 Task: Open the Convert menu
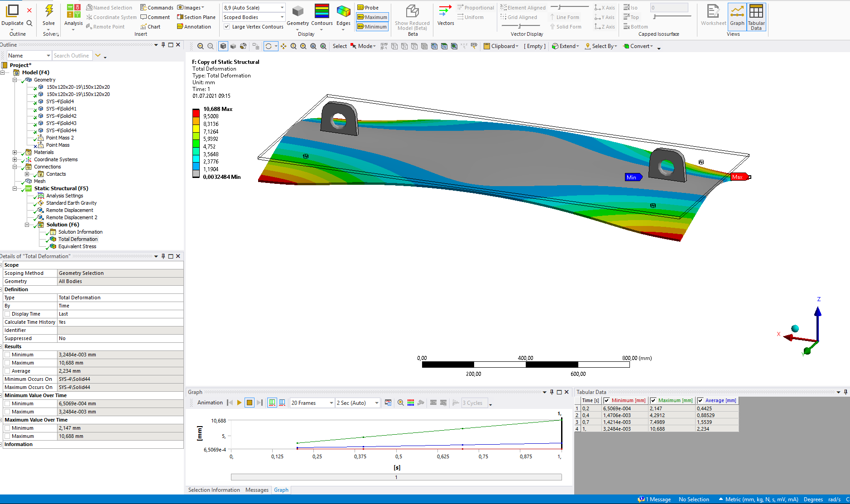click(x=639, y=46)
